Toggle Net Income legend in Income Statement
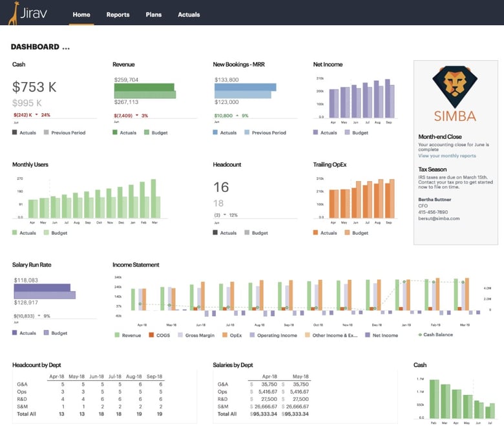Screen dimensions: 504x426 pyautogui.click(x=381, y=335)
